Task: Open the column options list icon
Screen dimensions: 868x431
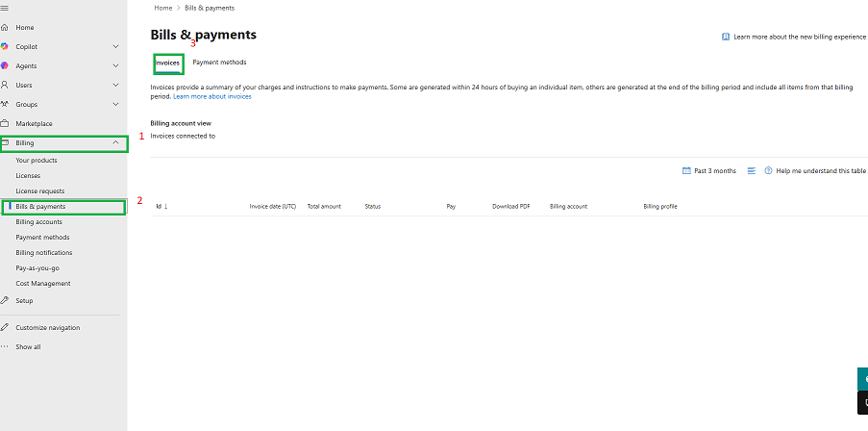Action: coord(751,170)
